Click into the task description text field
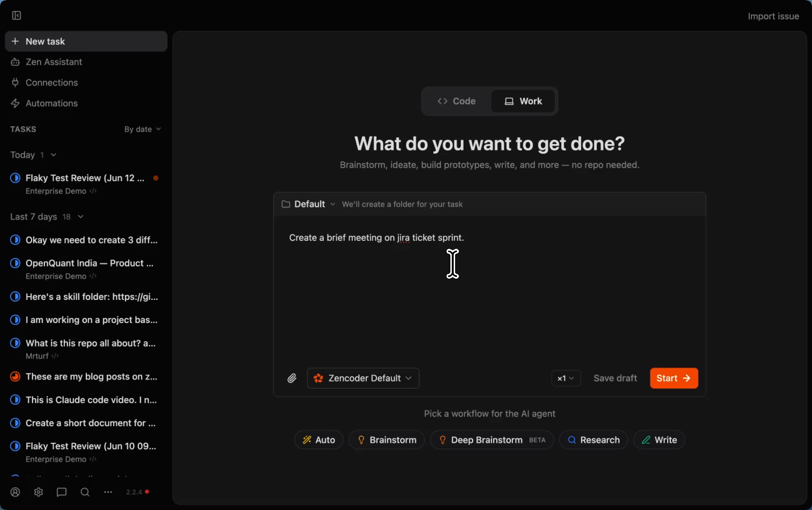This screenshot has width=812, height=510. pyautogui.click(x=490, y=288)
